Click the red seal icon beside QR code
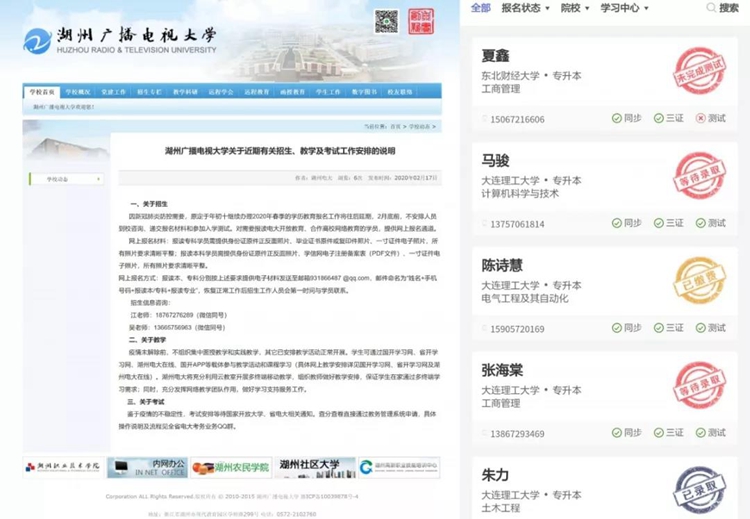 point(419,21)
